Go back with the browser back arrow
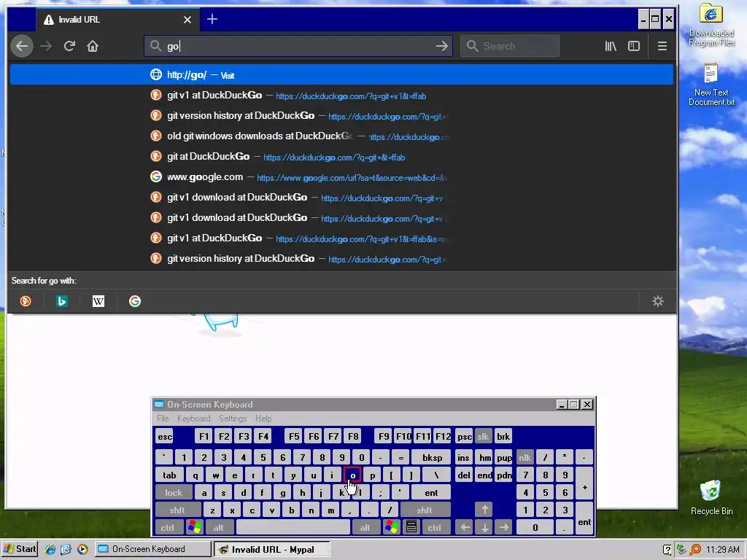 tap(22, 46)
